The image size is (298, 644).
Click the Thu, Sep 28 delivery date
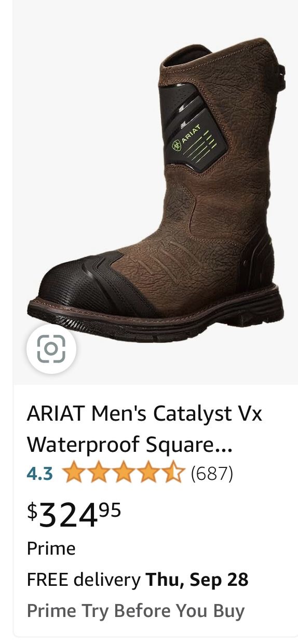197,580
